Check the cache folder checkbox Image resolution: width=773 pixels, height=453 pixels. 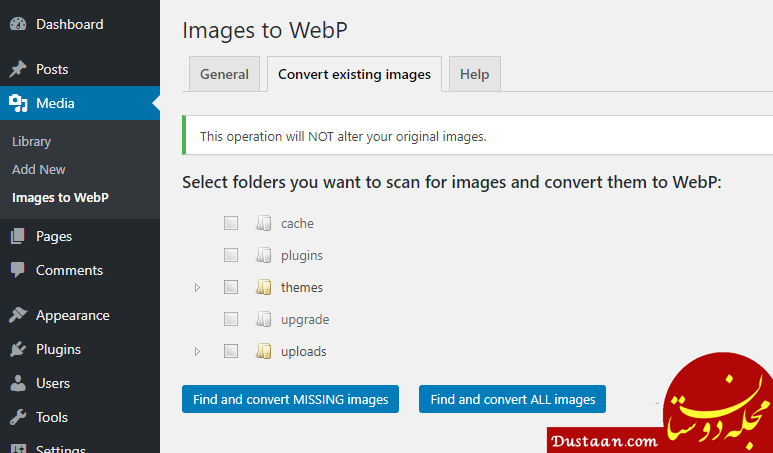[231, 223]
